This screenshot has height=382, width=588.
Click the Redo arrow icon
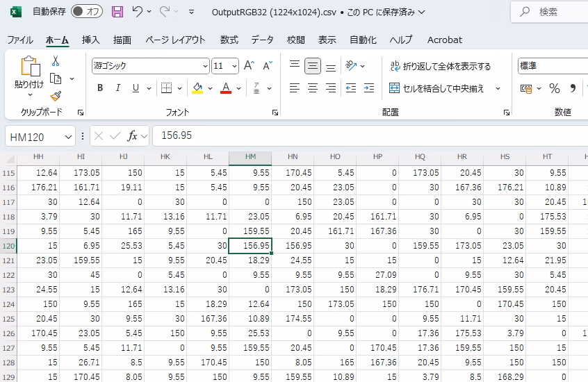(x=165, y=12)
